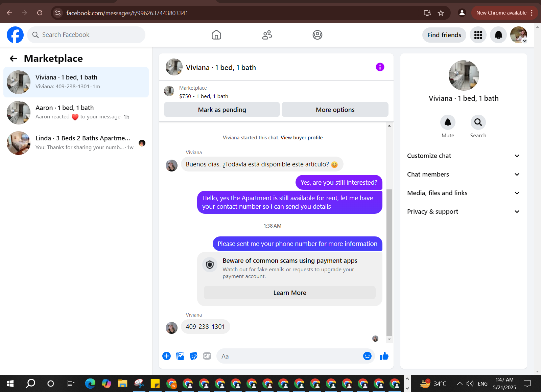
Task: Open the Windows Start menu
Action: [x=10, y=384]
